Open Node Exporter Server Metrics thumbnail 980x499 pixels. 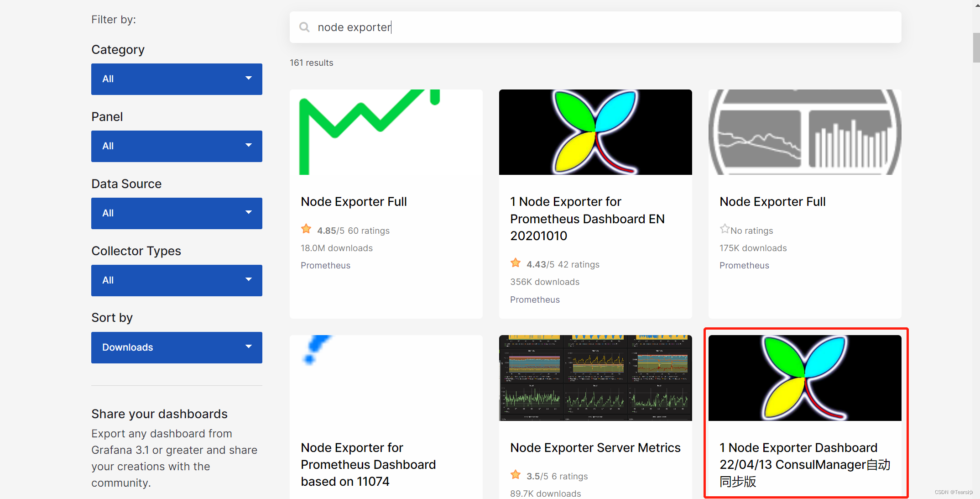pos(595,378)
